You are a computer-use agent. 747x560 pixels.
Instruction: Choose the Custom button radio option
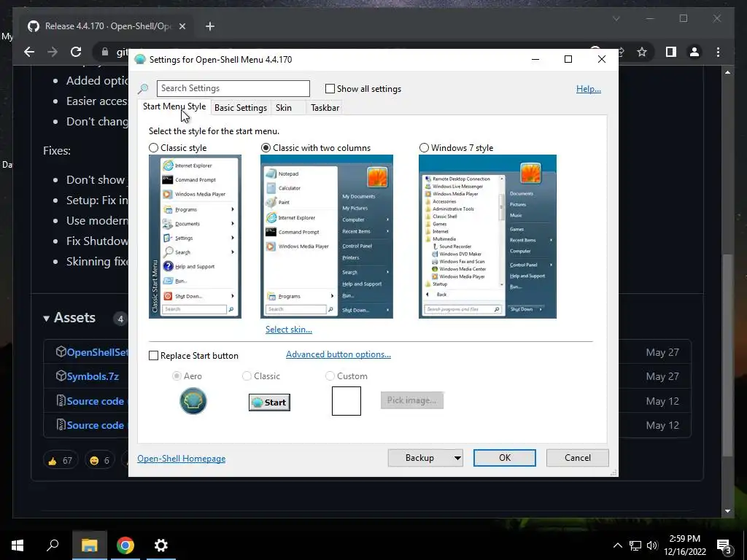330,376
